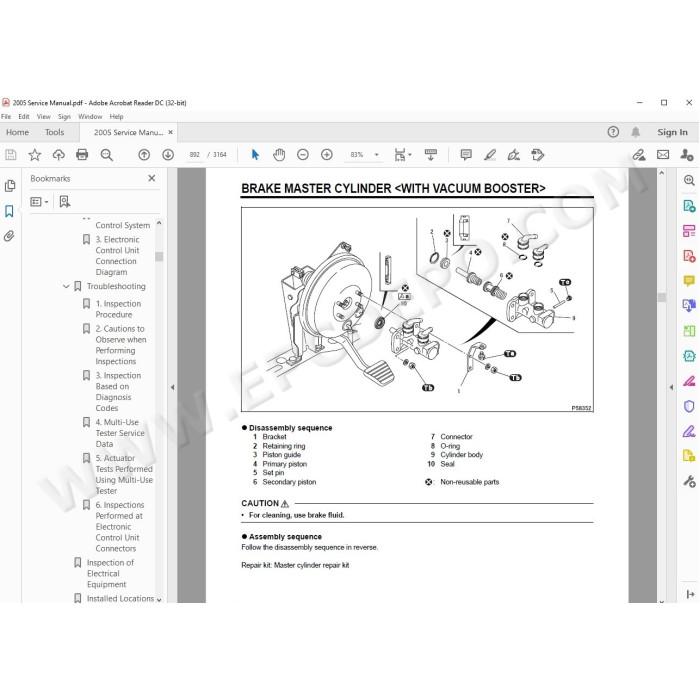Image resolution: width=700 pixels, height=700 pixels.
Task: Collapse the left navigation pane arrow
Action: pos(172,388)
